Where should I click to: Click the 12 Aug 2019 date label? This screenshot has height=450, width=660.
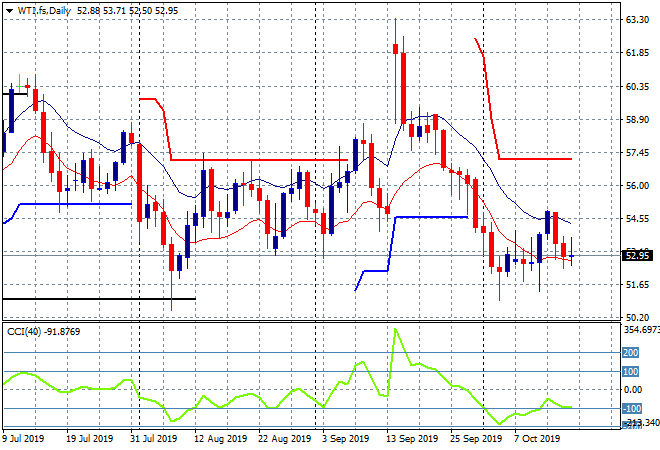pyautogui.click(x=221, y=439)
